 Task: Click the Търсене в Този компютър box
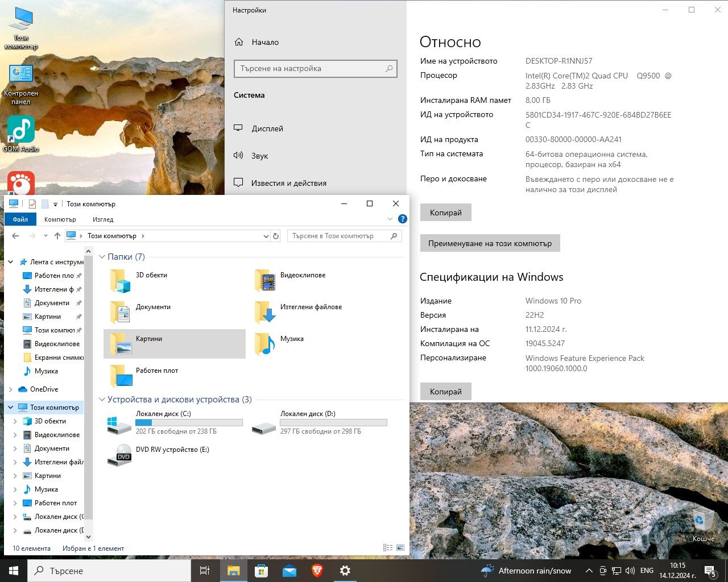click(x=345, y=236)
